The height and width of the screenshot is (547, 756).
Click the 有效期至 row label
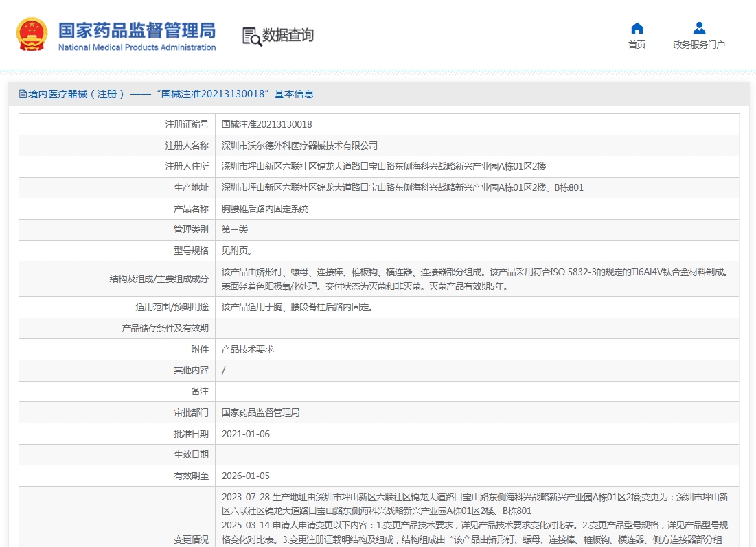(x=191, y=476)
